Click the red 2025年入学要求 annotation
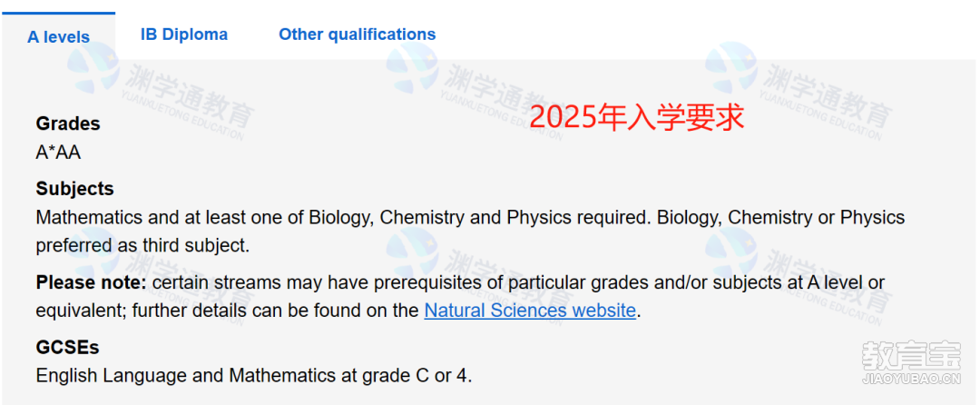Viewport: 980px width, 405px height. [x=636, y=117]
